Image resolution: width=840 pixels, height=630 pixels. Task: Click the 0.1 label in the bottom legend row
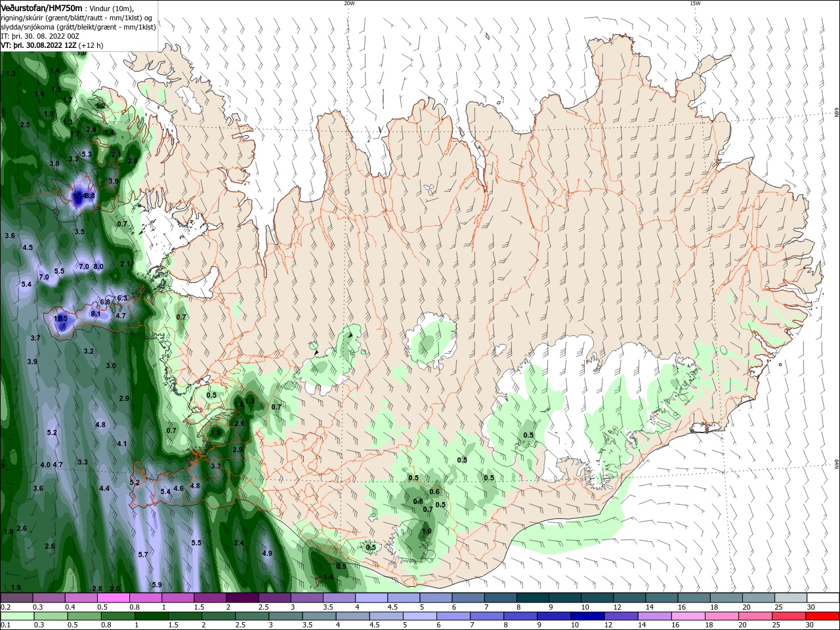point(5,625)
